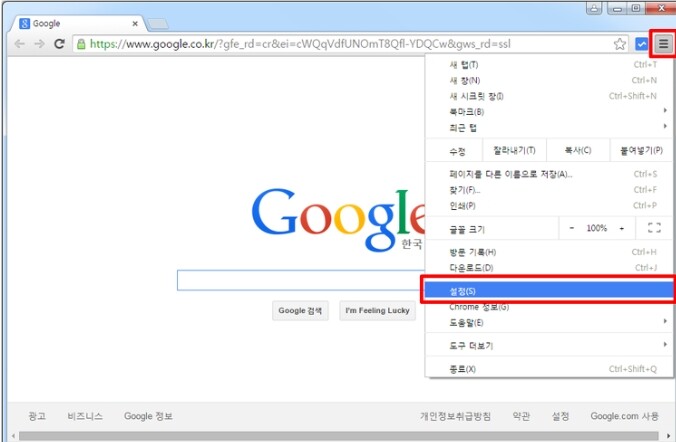Open 방문 기록(H) history entry
Image resolution: width=676 pixels, height=442 pixels.
point(548,252)
